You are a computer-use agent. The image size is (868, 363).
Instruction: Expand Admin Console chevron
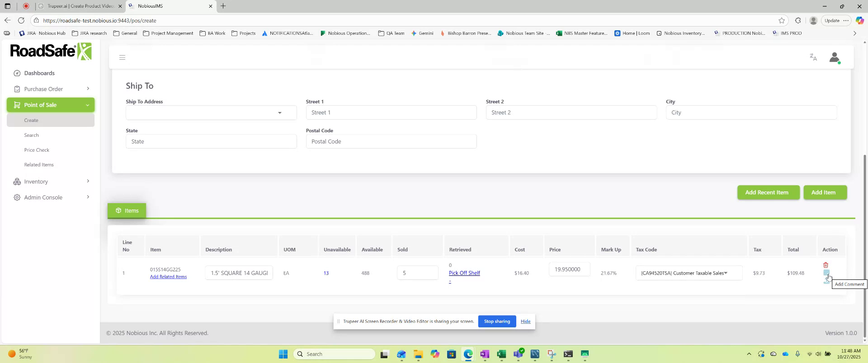tap(88, 197)
